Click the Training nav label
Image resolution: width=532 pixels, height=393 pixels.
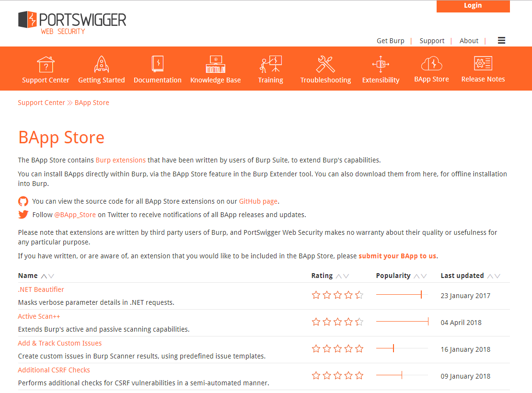coord(271,80)
